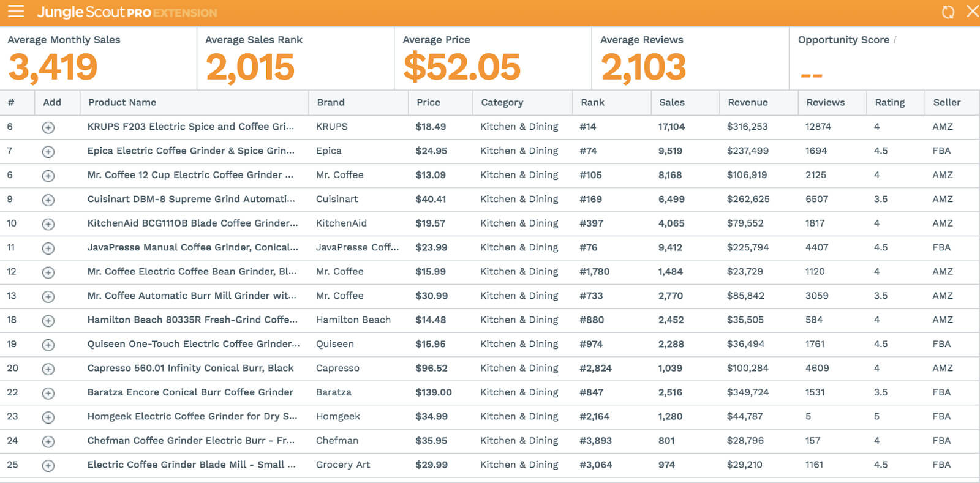The width and height of the screenshot is (980, 483).
Task: Click the refresh data icon
Action: coord(948,12)
